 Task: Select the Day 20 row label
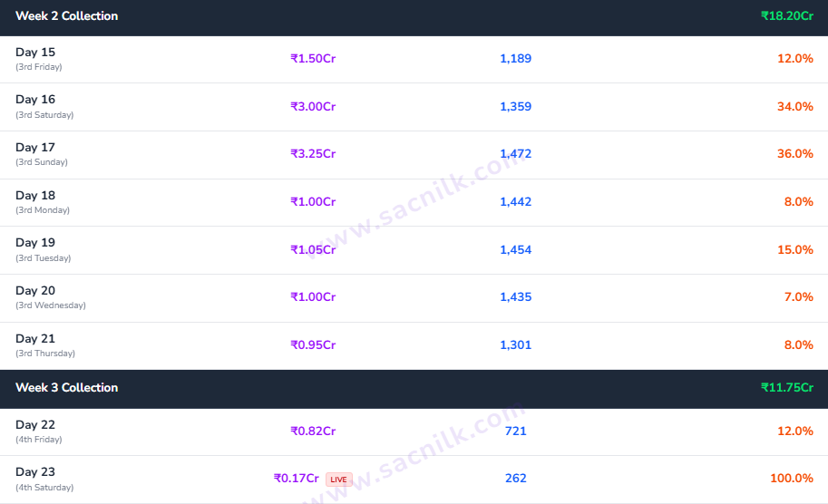[35, 291]
